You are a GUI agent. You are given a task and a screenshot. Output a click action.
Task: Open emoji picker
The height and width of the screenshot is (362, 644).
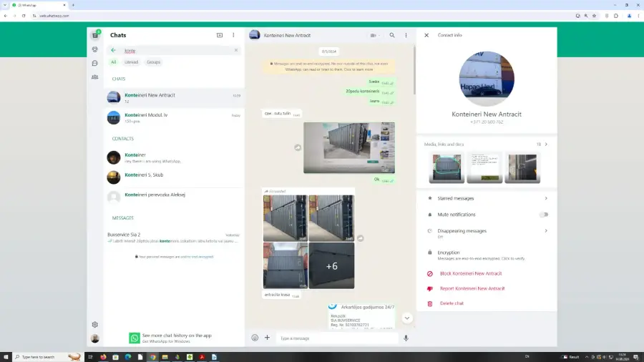255,338
